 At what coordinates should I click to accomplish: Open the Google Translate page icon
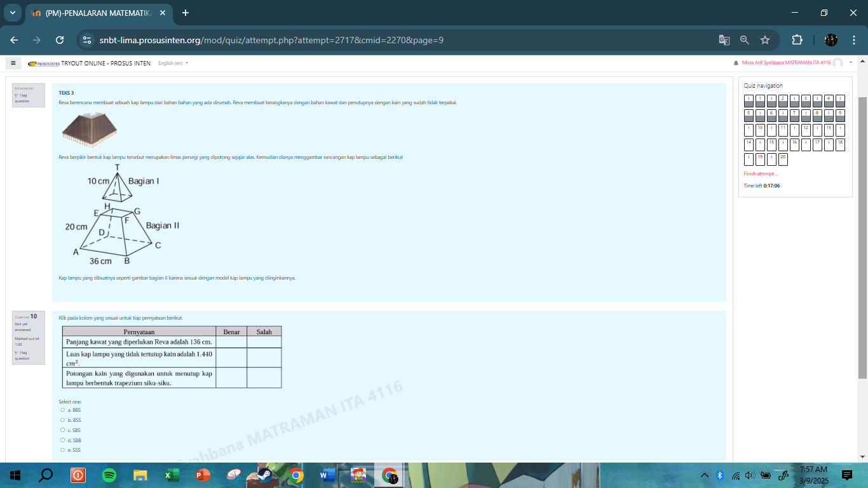click(724, 40)
